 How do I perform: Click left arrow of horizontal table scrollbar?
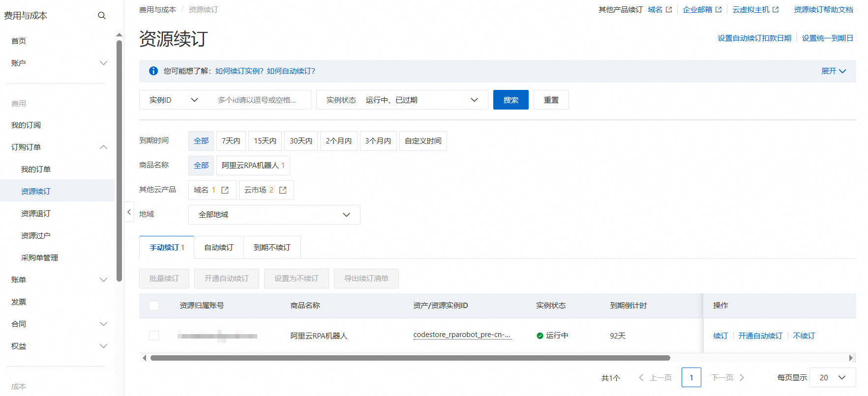coord(144,358)
